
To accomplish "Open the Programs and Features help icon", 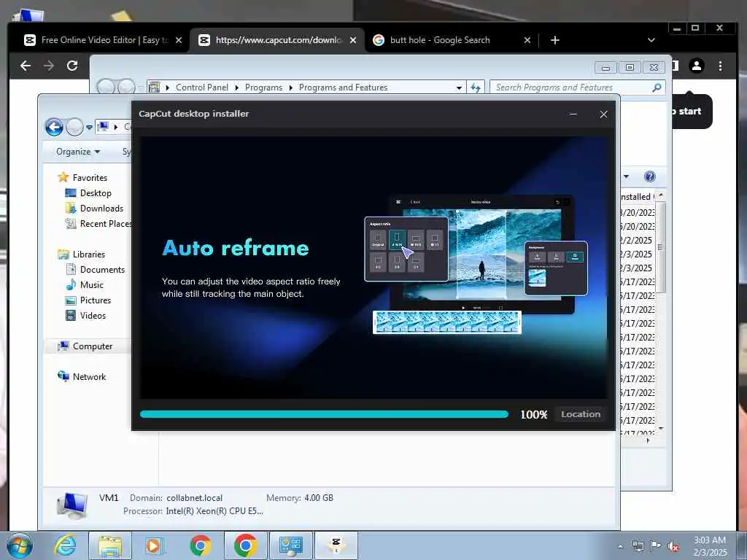I will click(649, 176).
